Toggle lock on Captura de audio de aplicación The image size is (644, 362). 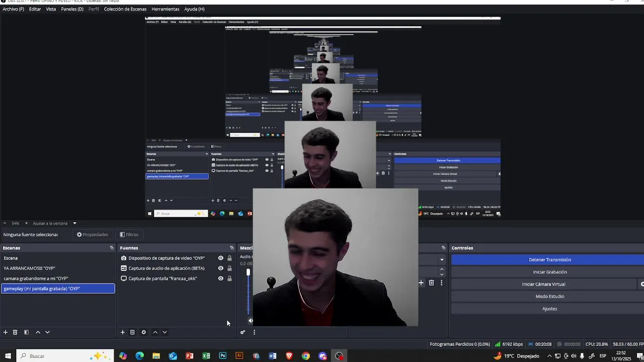(229, 268)
